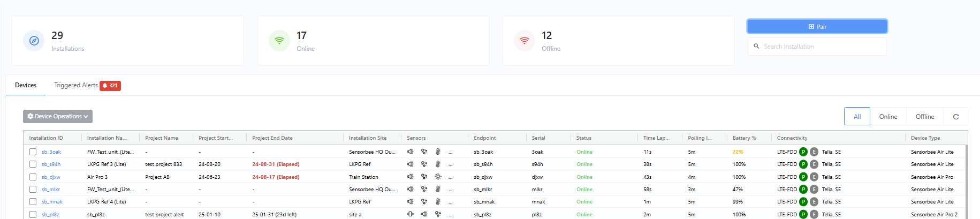980x219 pixels.
Task: Click the blue Pair button
Action: tap(817, 26)
